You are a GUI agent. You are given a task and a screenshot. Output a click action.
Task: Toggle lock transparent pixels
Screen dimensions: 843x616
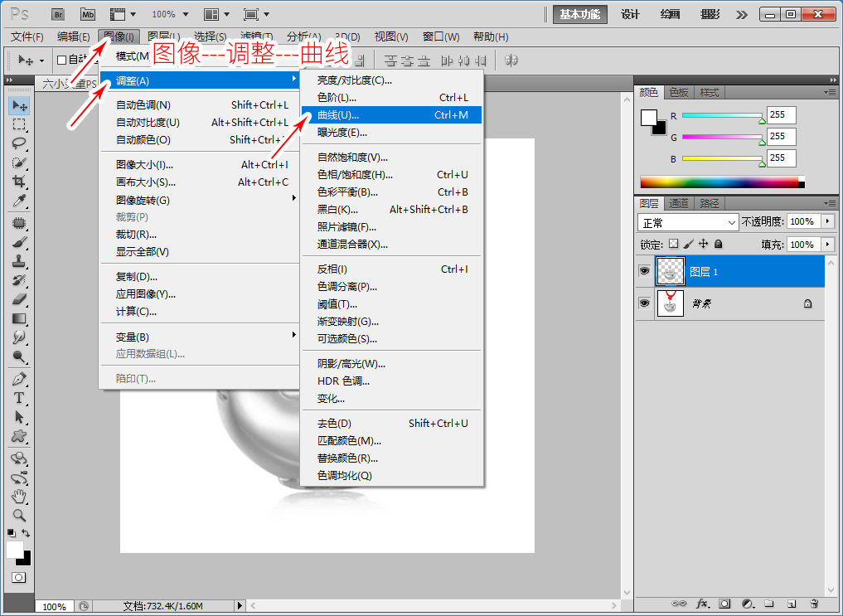point(674,244)
